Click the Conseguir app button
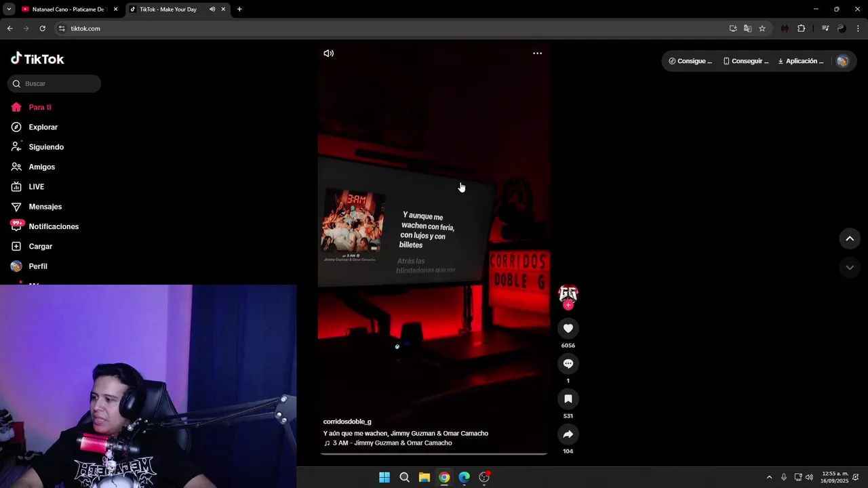This screenshot has height=488, width=868. click(x=746, y=61)
